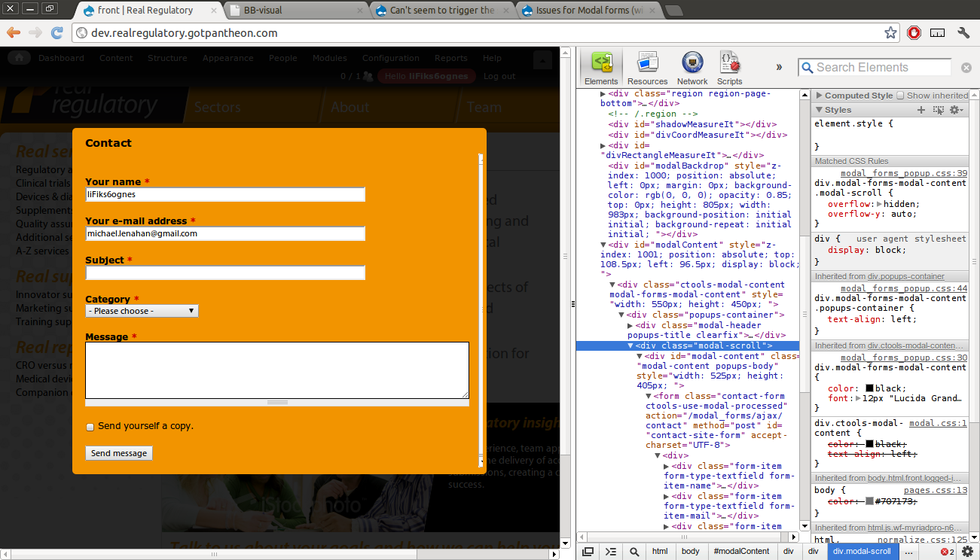Screen dimensions: 980x560
Task: Focus the Search Elements field
Action: (875, 68)
